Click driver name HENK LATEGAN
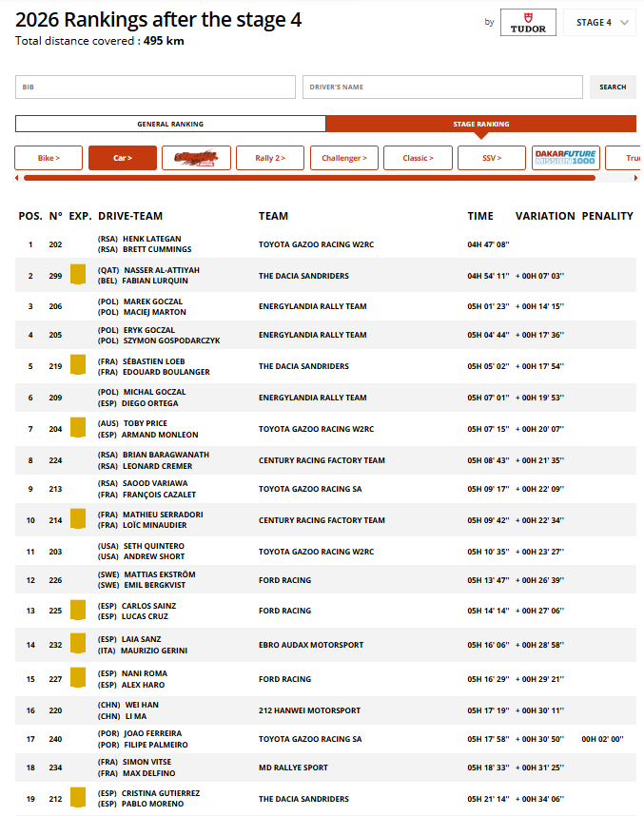 pos(152,239)
